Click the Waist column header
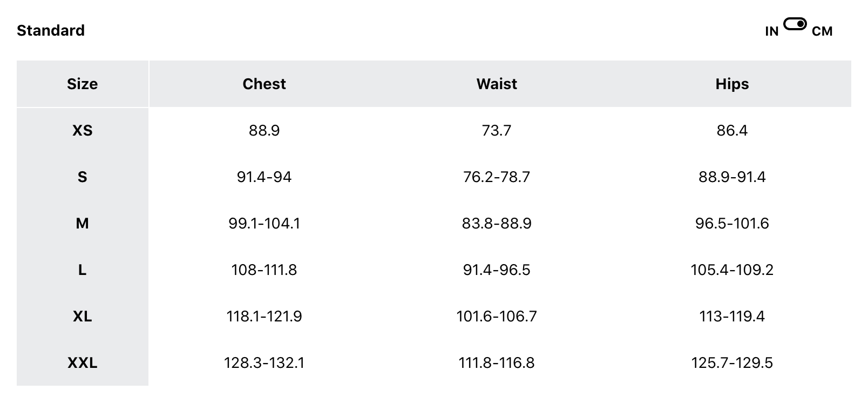 [497, 84]
